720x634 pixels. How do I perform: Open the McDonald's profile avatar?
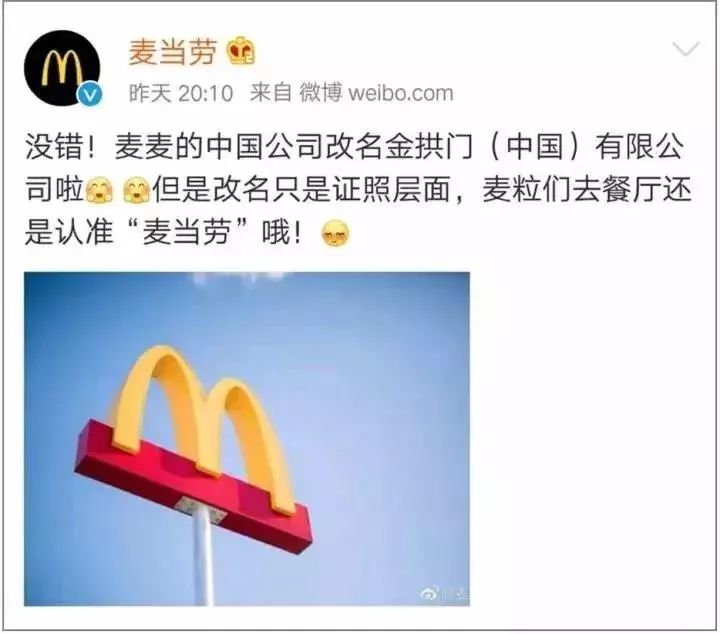pos(62,68)
